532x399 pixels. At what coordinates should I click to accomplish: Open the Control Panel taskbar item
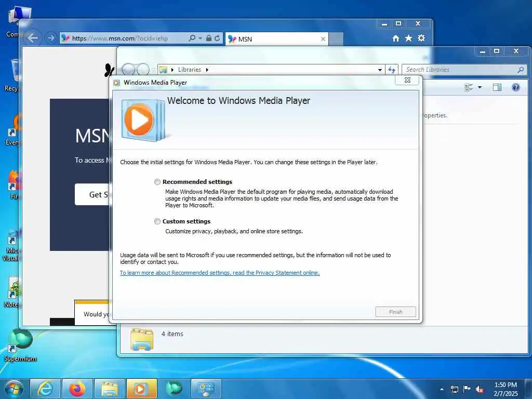click(206, 389)
